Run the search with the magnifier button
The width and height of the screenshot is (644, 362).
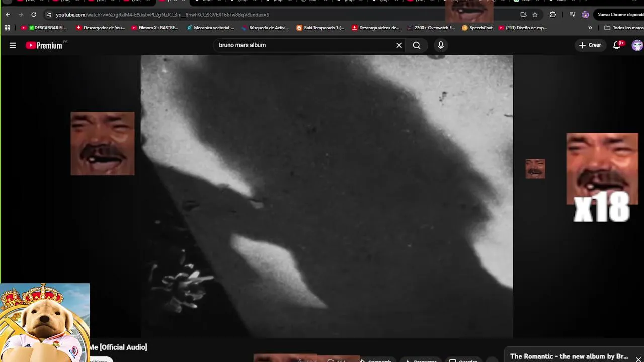coord(417,45)
